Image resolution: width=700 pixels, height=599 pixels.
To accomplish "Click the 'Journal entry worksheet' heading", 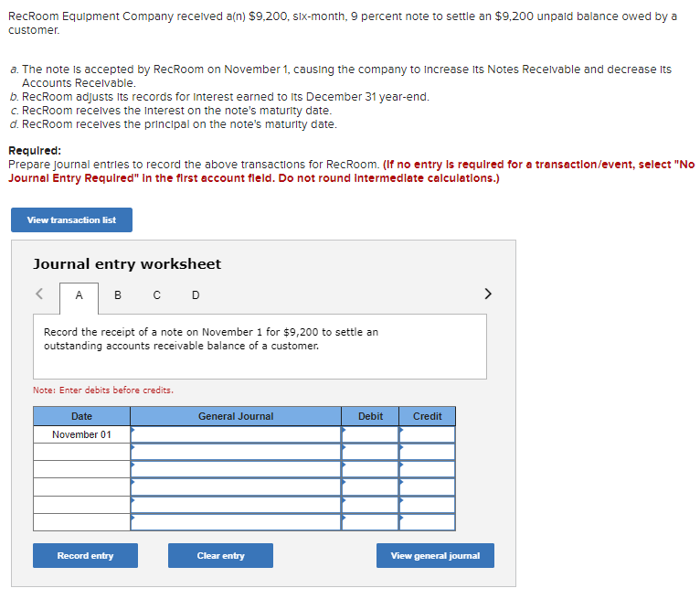I will point(127,264).
